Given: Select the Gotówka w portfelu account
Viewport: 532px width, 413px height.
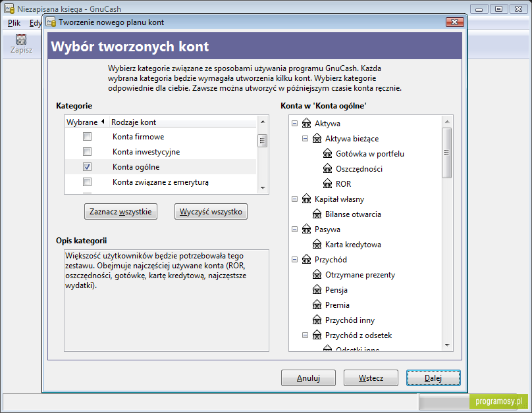Looking at the screenshot, I should [370, 153].
